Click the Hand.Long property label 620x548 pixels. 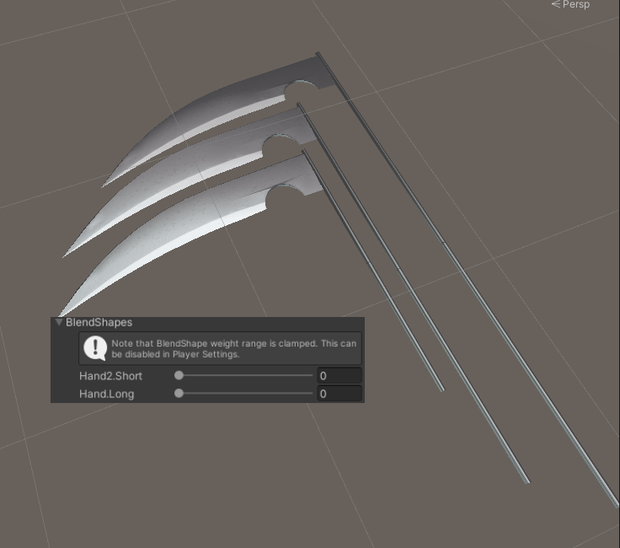[x=107, y=394]
